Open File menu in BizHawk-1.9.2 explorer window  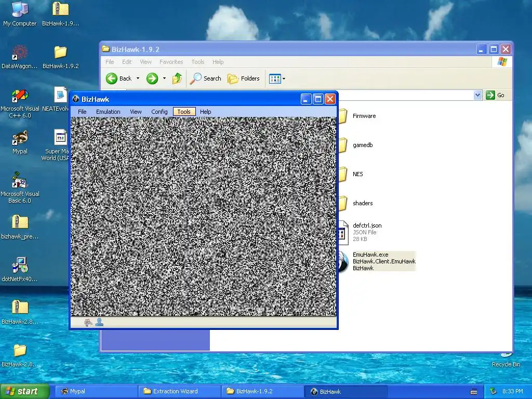tap(110, 62)
